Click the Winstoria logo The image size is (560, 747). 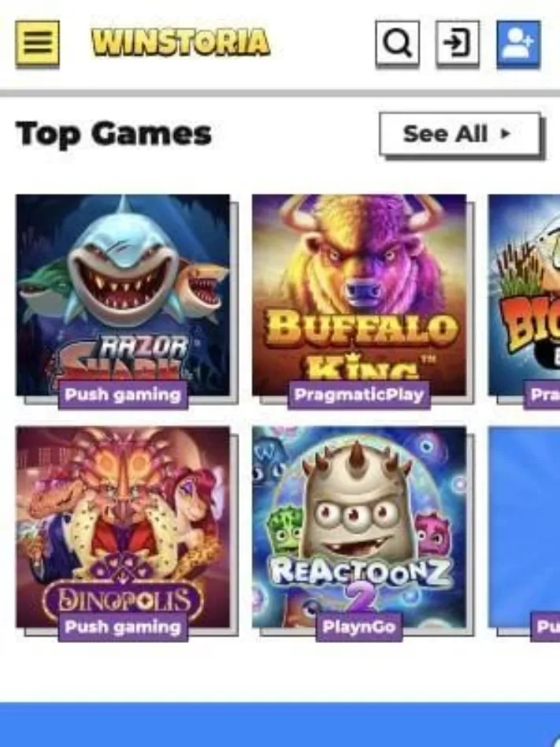tap(181, 42)
